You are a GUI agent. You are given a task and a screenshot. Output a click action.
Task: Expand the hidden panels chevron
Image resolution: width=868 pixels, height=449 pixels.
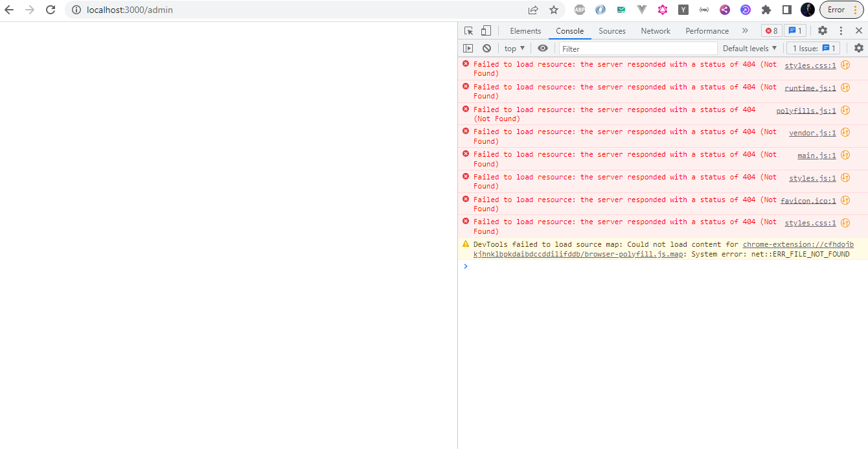pyautogui.click(x=745, y=30)
